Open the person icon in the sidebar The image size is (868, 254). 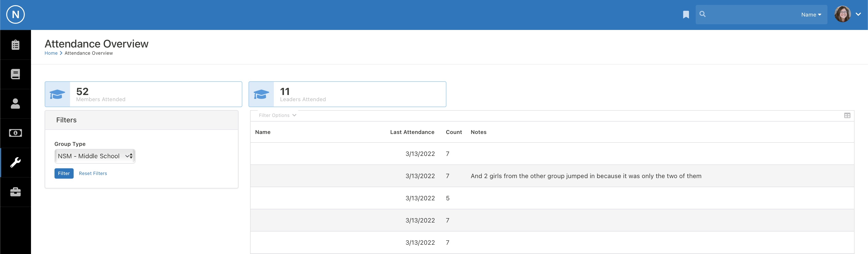point(16,104)
